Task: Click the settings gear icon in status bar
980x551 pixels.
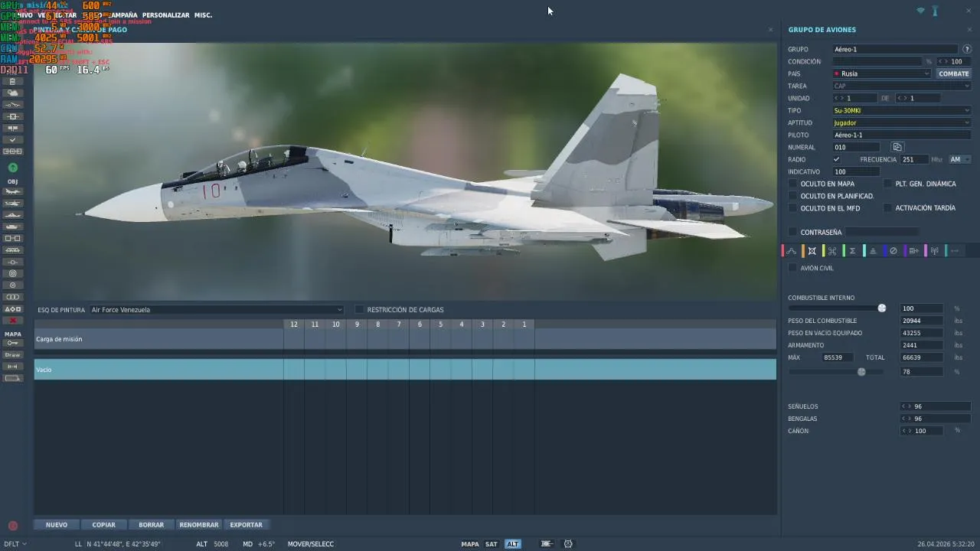Action: pos(568,544)
